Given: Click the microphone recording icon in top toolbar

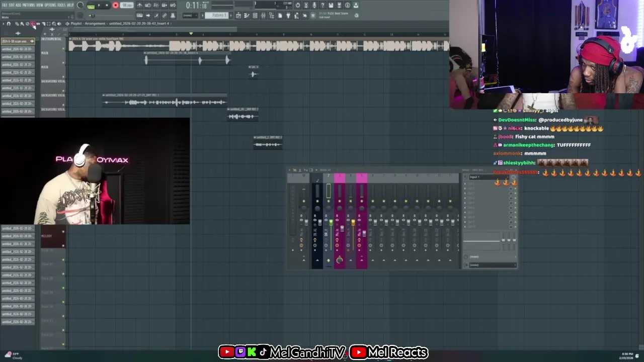Looking at the screenshot, I should pyautogui.click(x=314, y=5).
